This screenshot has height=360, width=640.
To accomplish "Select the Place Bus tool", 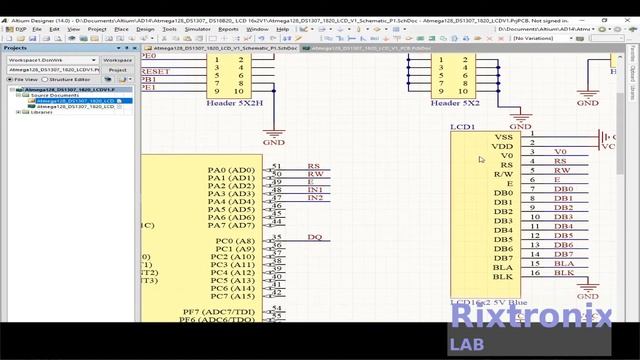I will click(x=340, y=38).
